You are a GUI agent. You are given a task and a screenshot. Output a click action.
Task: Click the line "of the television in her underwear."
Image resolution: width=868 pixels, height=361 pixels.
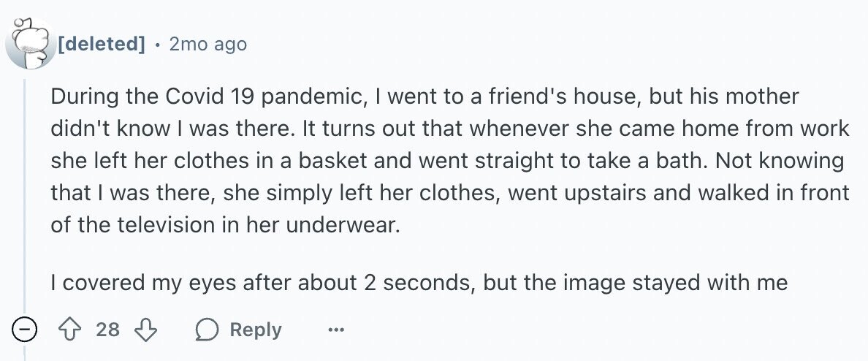(225, 225)
